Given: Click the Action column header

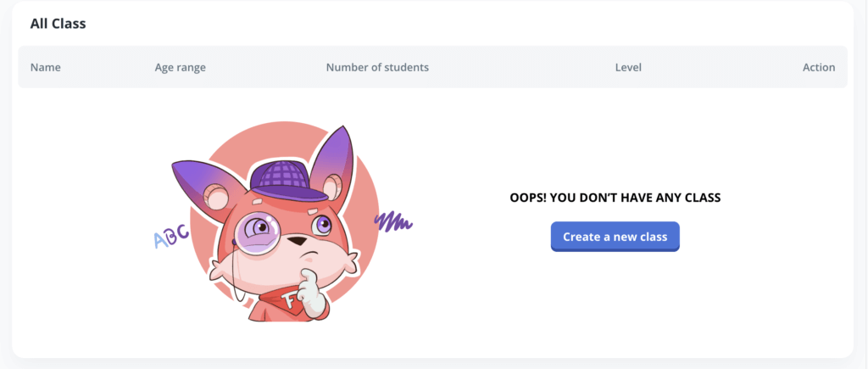Looking at the screenshot, I should pos(819,67).
